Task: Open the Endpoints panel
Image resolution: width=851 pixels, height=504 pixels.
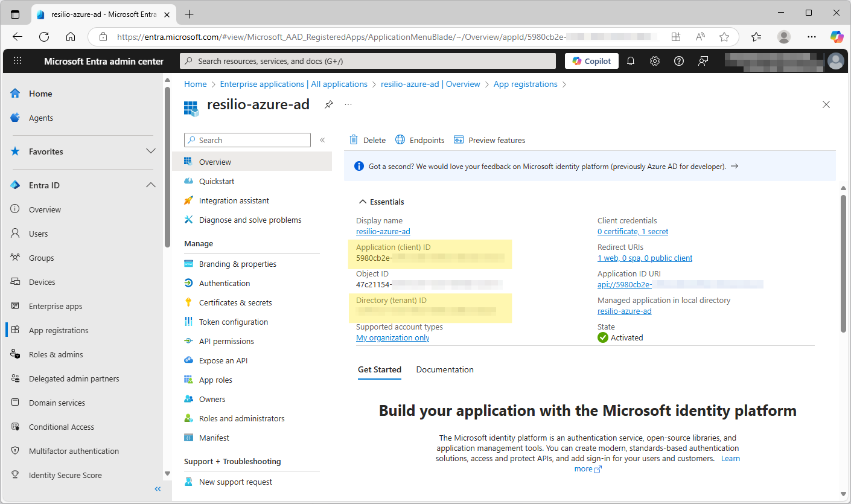Action: [x=419, y=139]
